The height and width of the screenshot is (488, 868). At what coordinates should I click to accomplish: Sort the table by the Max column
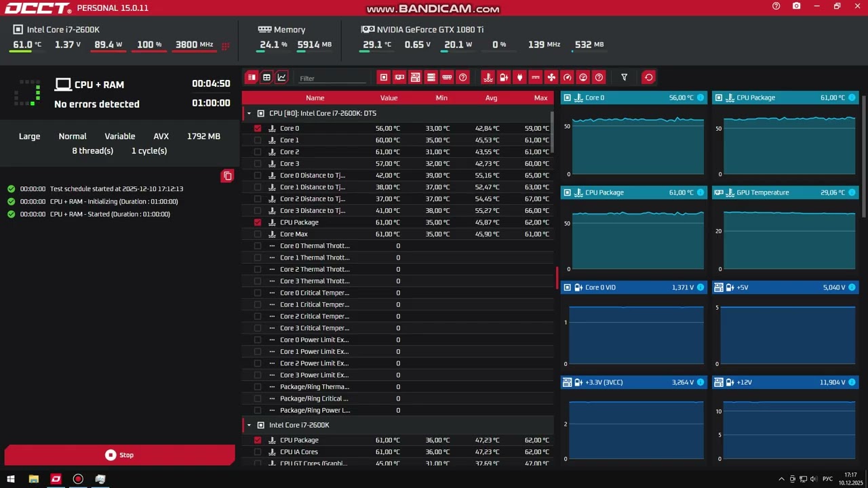coord(540,98)
